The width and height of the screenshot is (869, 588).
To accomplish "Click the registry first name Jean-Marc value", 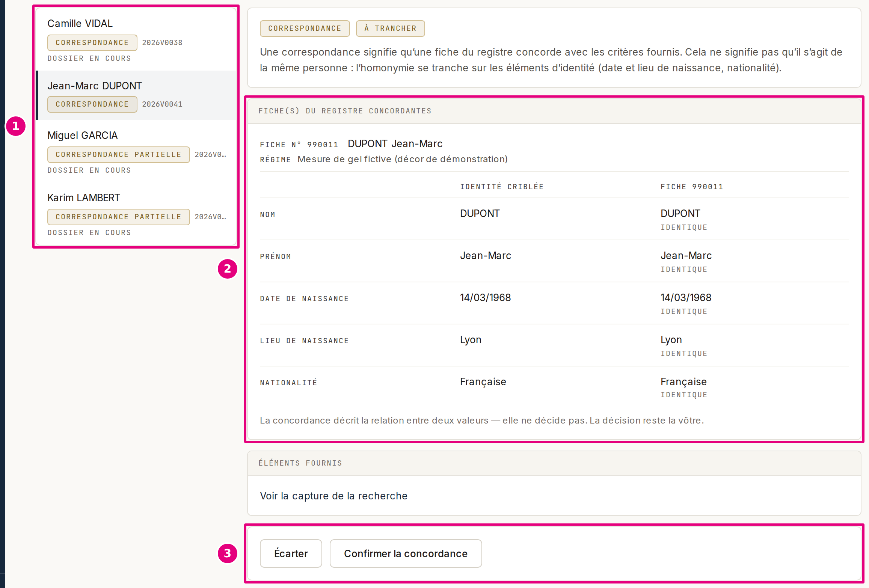I will 686,256.
